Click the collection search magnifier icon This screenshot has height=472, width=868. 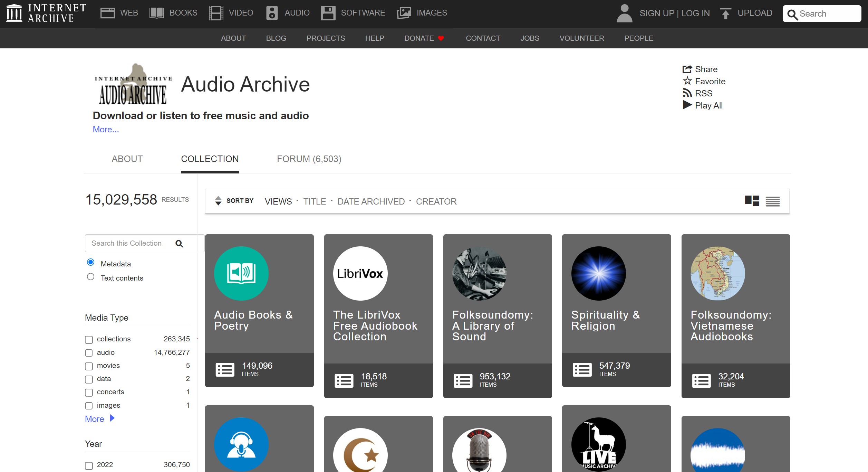pyautogui.click(x=179, y=244)
